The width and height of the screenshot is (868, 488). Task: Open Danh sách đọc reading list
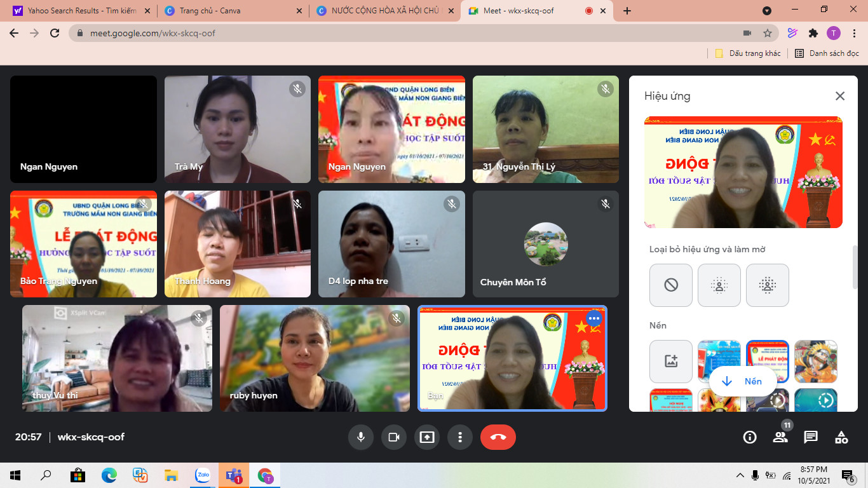[x=827, y=53]
